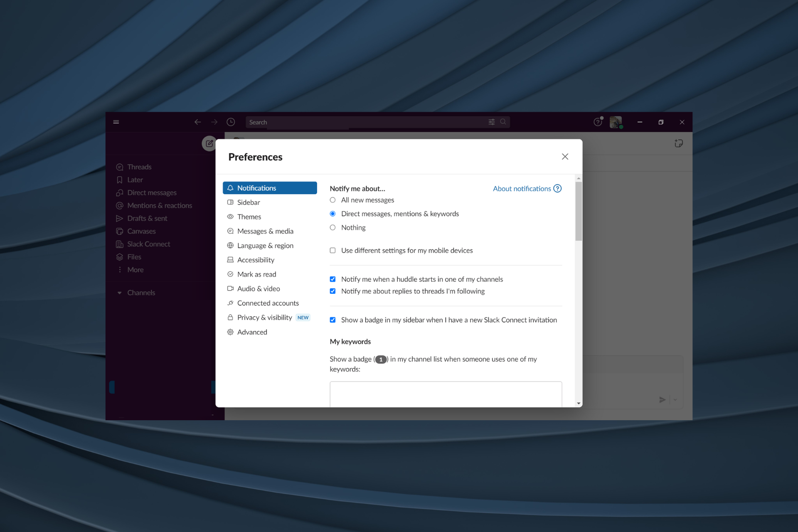This screenshot has width=798, height=532.
Task: Click the keyword badge count 1
Action: (x=381, y=360)
